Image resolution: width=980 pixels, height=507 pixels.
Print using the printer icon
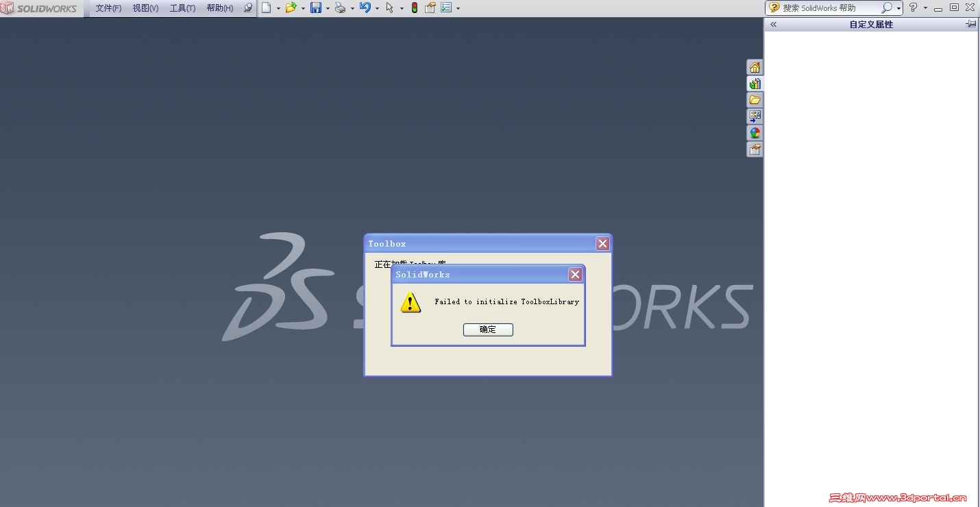pos(340,8)
